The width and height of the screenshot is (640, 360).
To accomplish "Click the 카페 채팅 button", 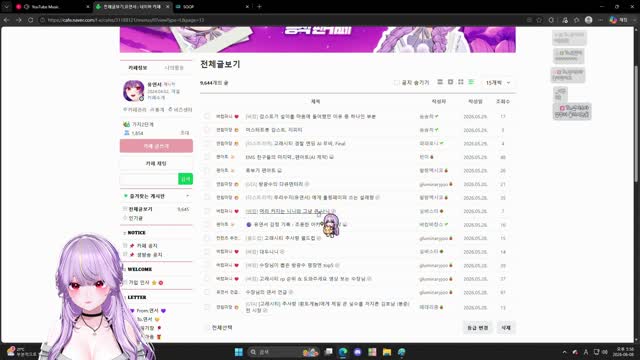I will [x=156, y=163].
